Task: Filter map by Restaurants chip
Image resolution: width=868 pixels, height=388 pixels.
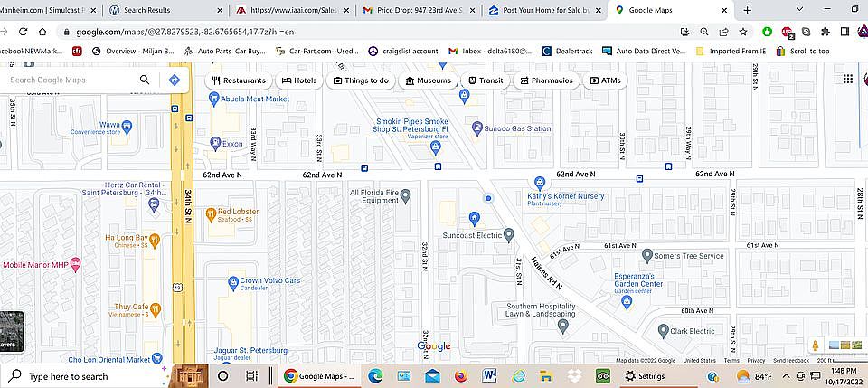Action: tap(239, 80)
